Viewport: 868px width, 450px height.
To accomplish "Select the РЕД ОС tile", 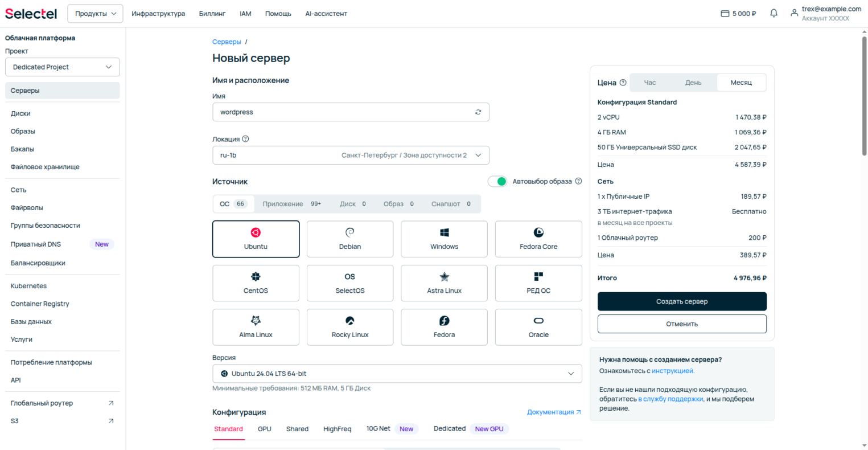I will (x=538, y=283).
